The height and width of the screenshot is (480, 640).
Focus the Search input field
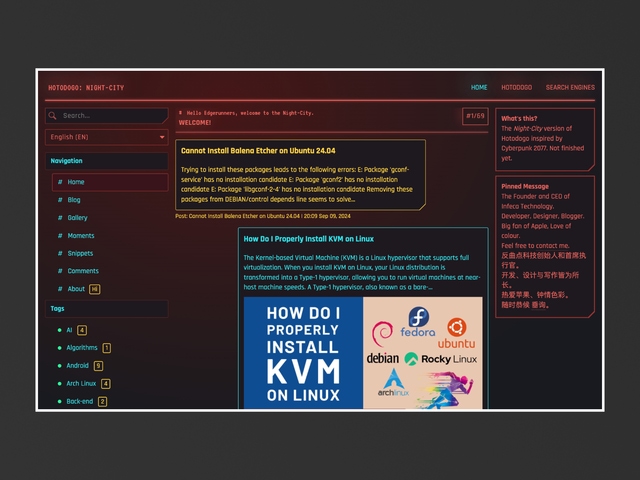pos(110,116)
